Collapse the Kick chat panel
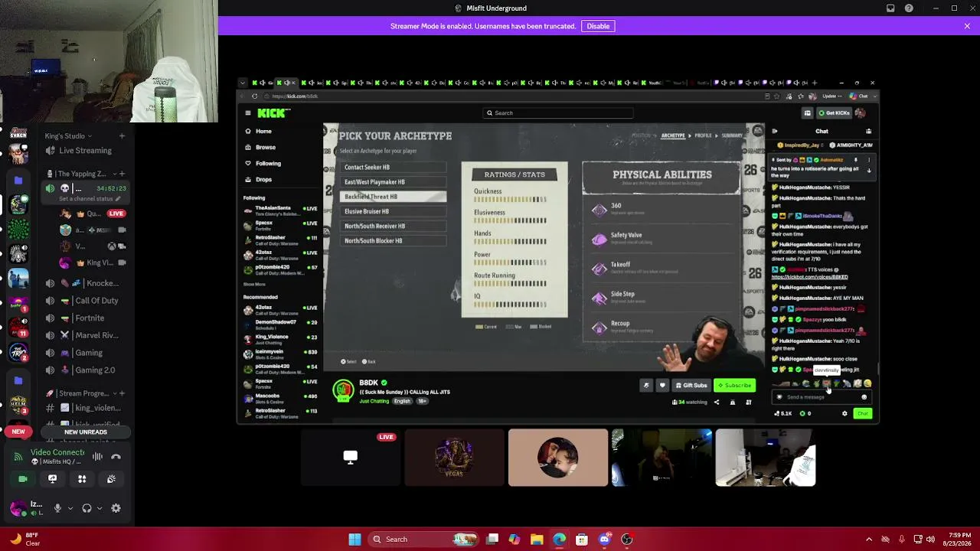Screen dimensions: 980x551 (775, 131)
